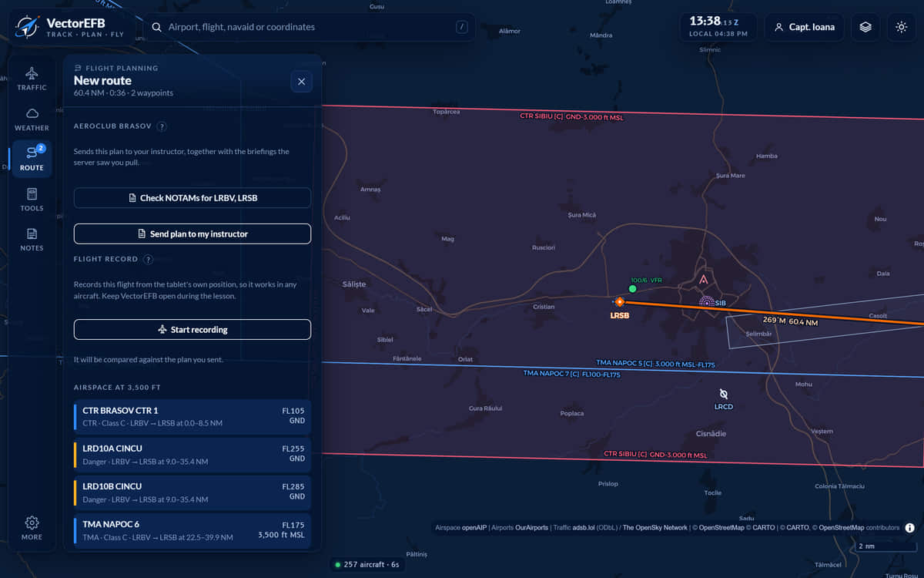Click the 13:38 Zulu clock display

point(718,27)
